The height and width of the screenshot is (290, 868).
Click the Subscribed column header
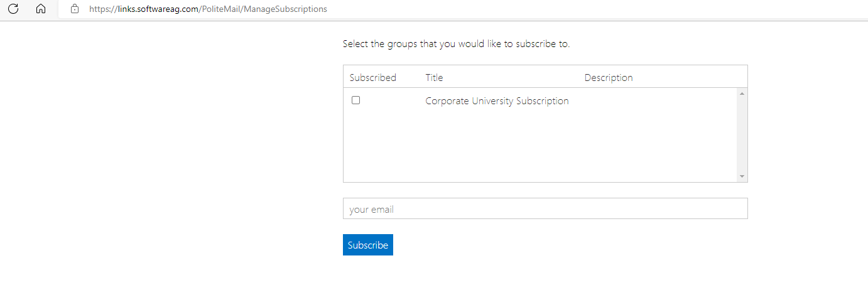point(373,78)
